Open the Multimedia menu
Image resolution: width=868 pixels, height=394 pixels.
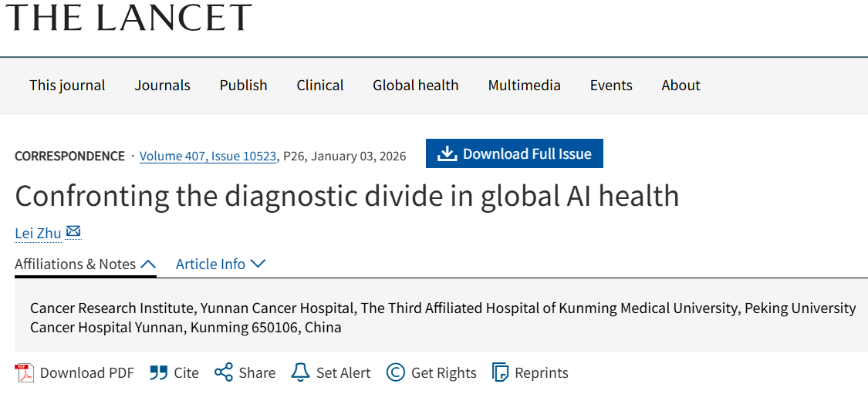click(524, 86)
